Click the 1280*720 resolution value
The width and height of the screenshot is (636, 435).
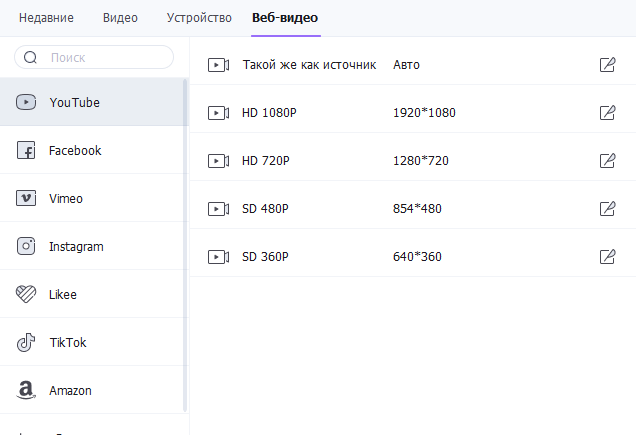(421, 161)
